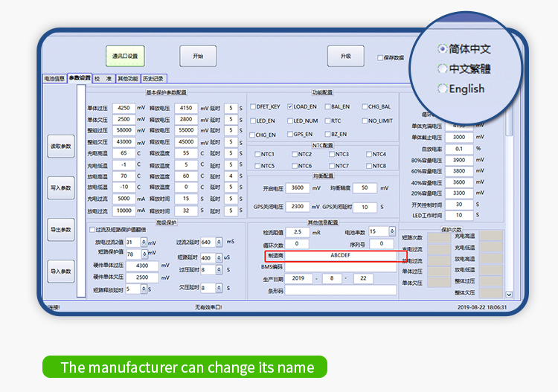558x392 pixels.
Task: Click the 开始 start button
Action: 198,56
